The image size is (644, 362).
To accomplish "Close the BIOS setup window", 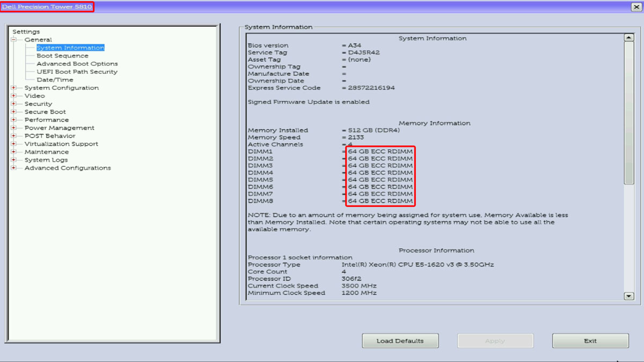I will pos(635,6).
